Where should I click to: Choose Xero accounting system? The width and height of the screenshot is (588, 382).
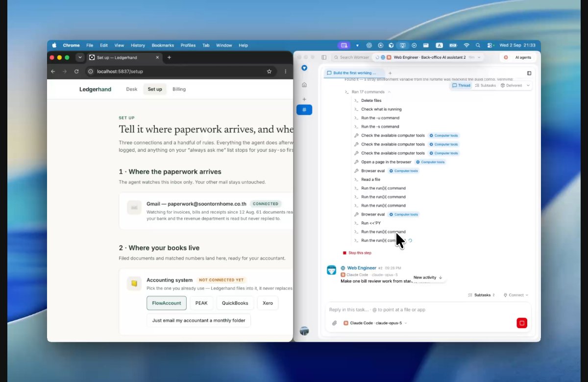[x=268, y=303]
